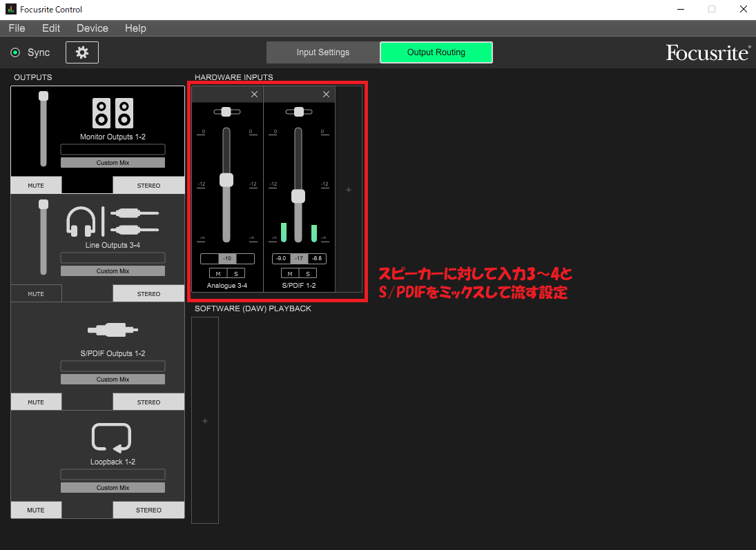Toggle STEREO for Loopback 1-2
This screenshot has width=756, height=550.
pos(148,510)
